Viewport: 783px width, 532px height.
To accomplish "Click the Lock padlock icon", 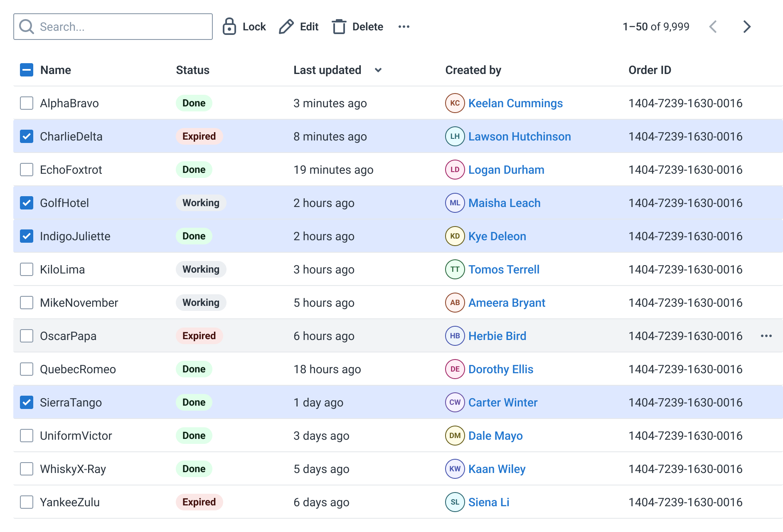I will (x=229, y=27).
